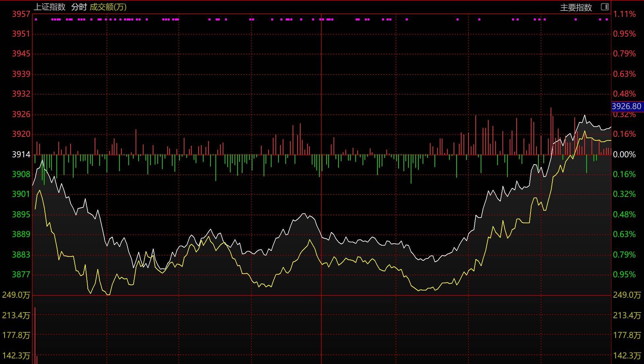
Task: Click the 上证指数 title label
Action: (50, 7)
